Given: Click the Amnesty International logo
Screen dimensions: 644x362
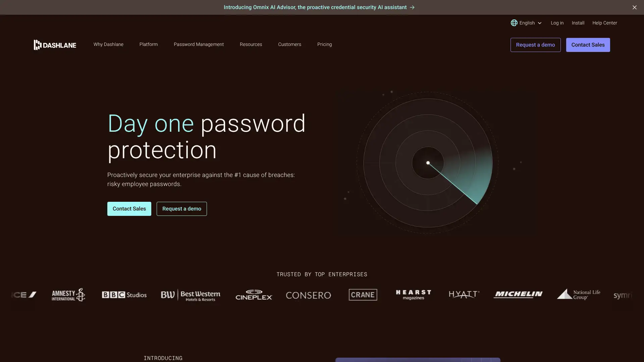Looking at the screenshot, I should pyautogui.click(x=68, y=295).
